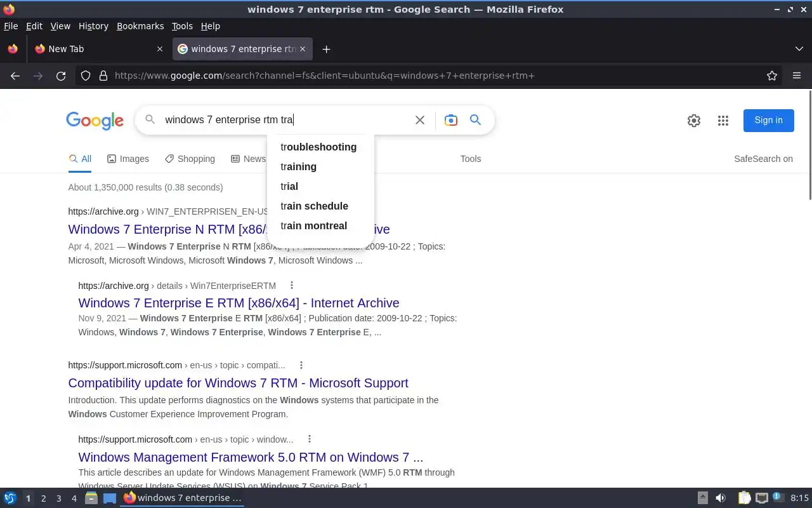Open the File menu
The height and width of the screenshot is (508, 812).
pos(11,26)
